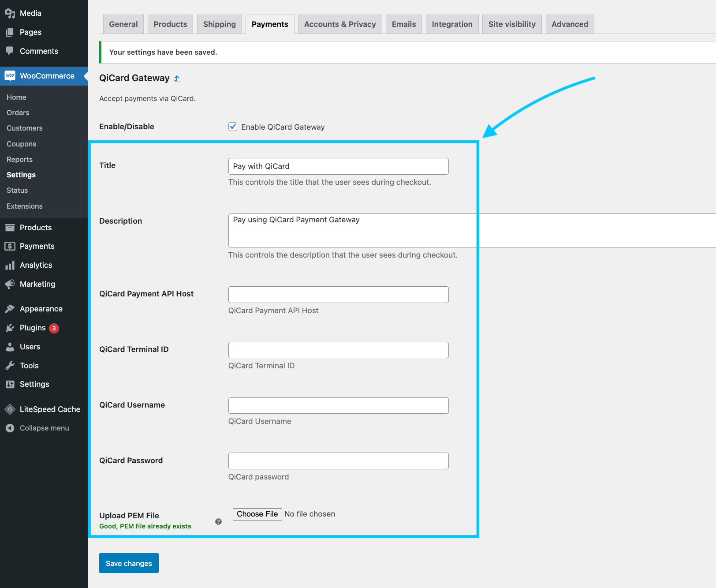This screenshot has width=716, height=588.
Task: Click the Title input field
Action: pyautogui.click(x=339, y=166)
